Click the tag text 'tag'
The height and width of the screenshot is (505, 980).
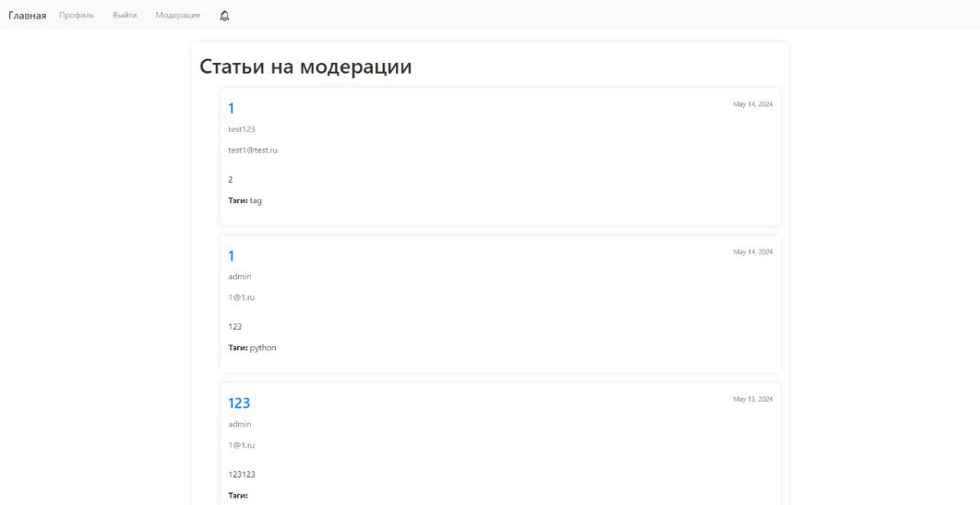255,201
